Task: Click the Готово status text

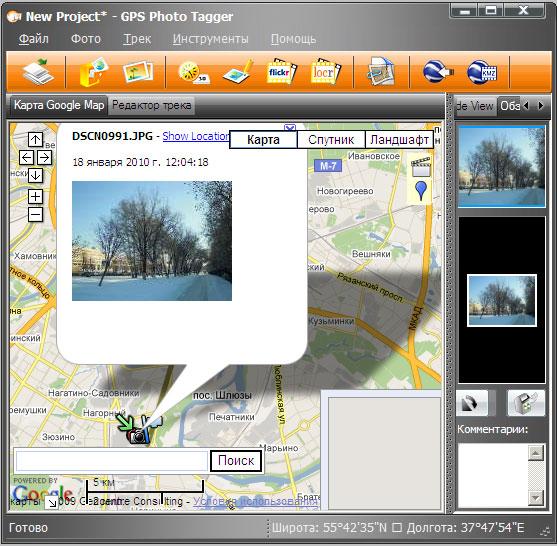Action: pyautogui.click(x=28, y=528)
